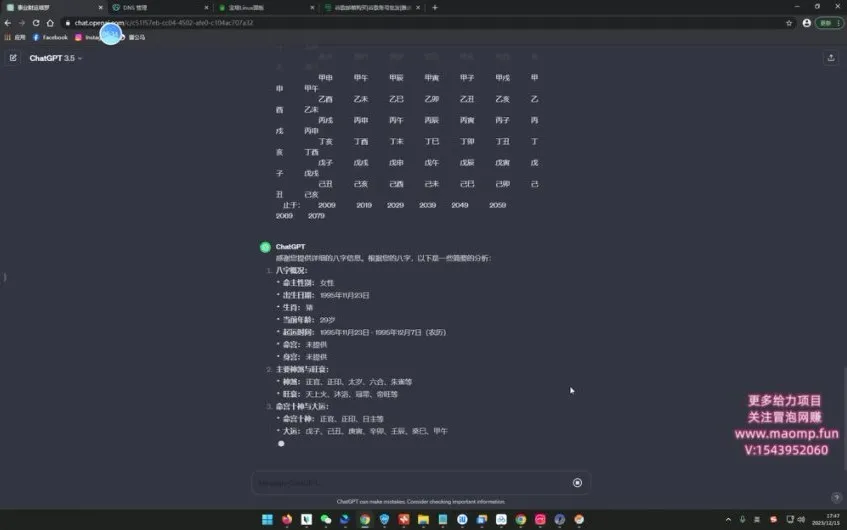This screenshot has height=530, width=847.
Task: Open the sidebar expand handle
Action: click(5, 276)
